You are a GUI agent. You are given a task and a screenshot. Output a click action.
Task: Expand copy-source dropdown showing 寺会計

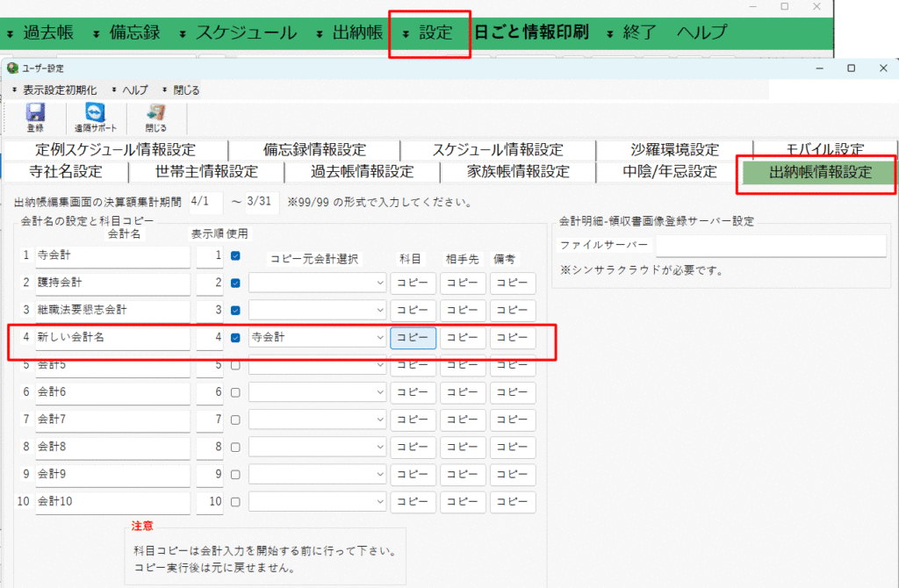pyautogui.click(x=317, y=338)
